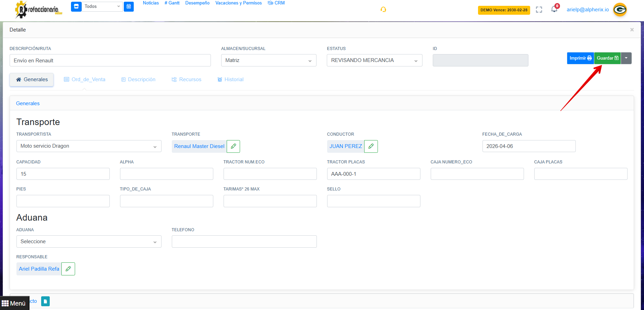Expand the Aduana Seleccione dropdown
Screen dimensions: 644x310
[x=89, y=241]
